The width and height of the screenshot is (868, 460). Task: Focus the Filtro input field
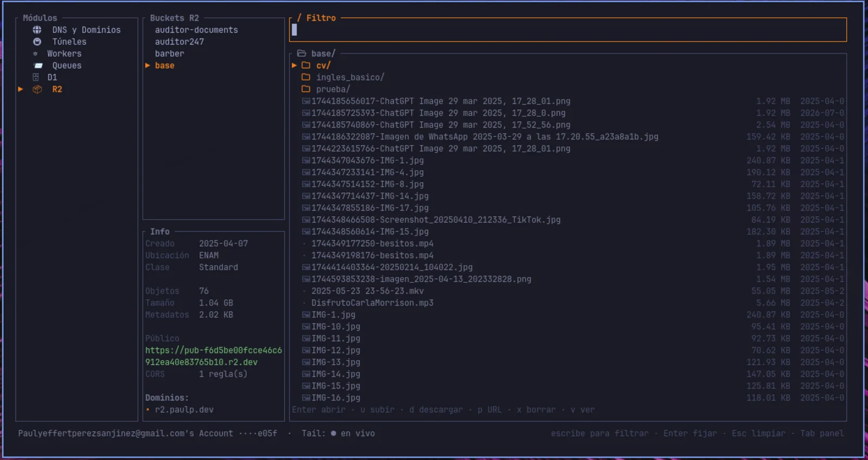pyautogui.click(x=568, y=30)
